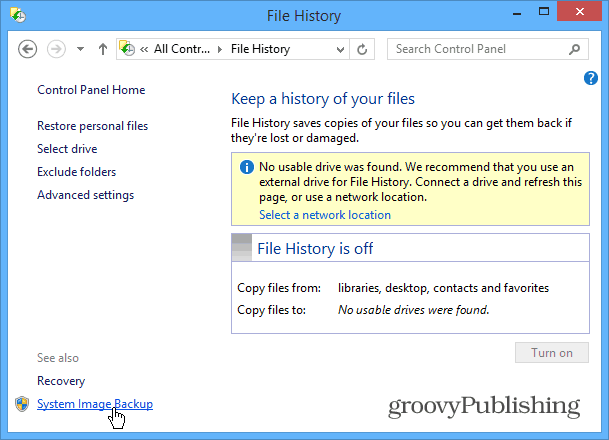Click the gray status icon beside File History is off
The height and width of the screenshot is (440, 609).
(x=242, y=247)
